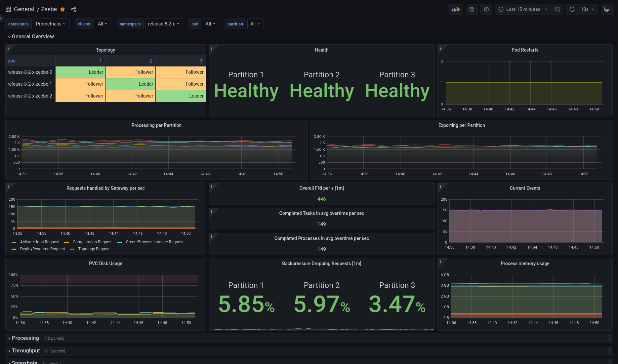Sort Topology table by pod column

11,61
